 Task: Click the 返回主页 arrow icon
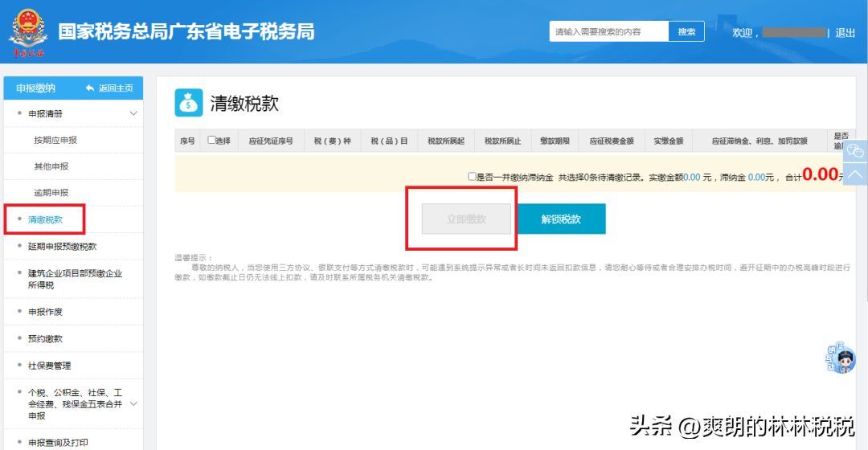(x=90, y=88)
